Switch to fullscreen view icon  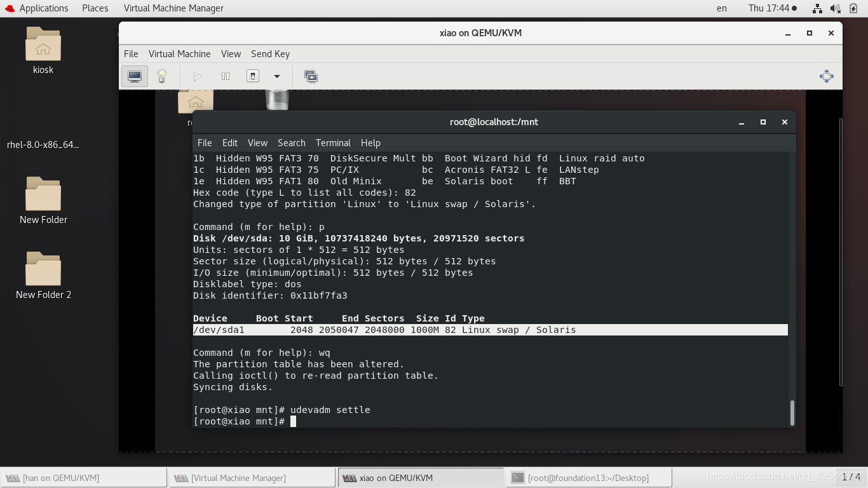tap(827, 76)
